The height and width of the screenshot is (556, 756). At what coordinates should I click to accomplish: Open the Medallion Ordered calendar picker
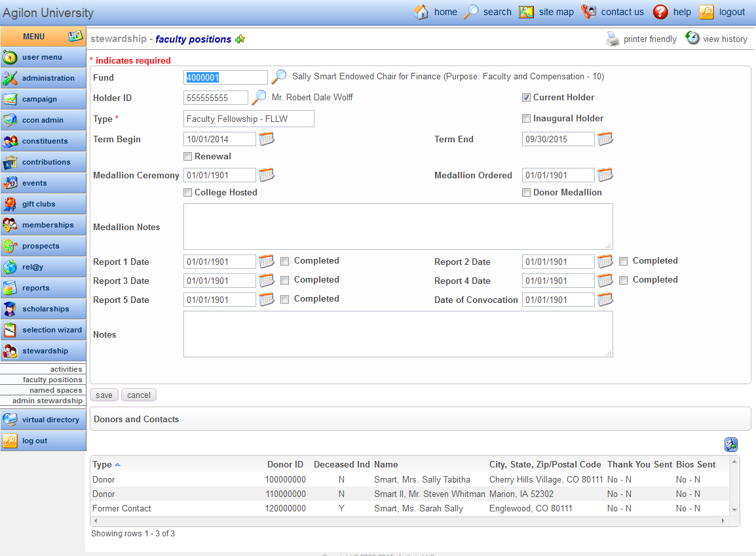(605, 174)
